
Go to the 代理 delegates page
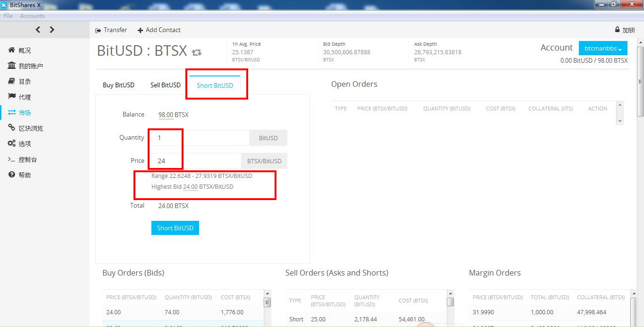click(x=25, y=97)
